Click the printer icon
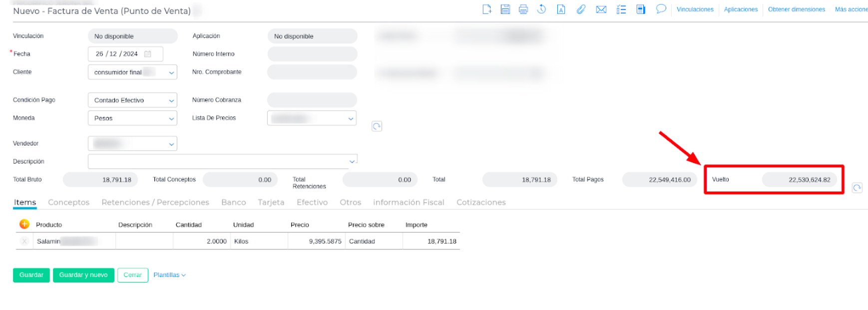 [x=523, y=9]
